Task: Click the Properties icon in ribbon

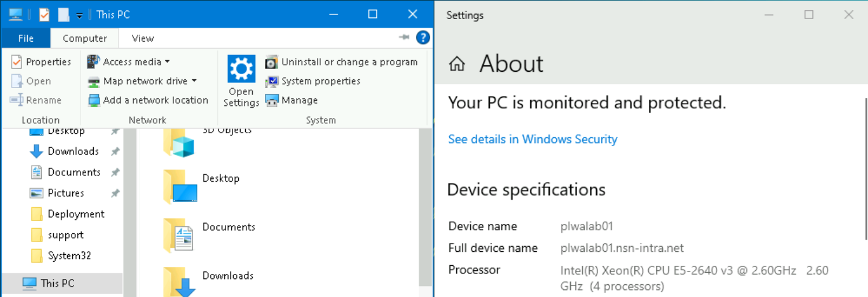Action: 17,62
